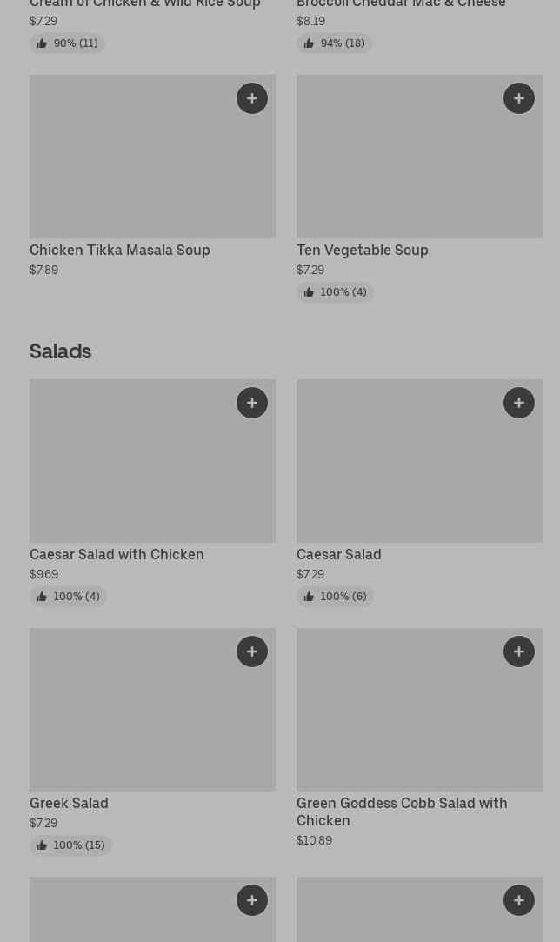The height and width of the screenshot is (942, 560).
Task: Add Chicken Tikka Masala Soup to cart
Action: click(252, 98)
